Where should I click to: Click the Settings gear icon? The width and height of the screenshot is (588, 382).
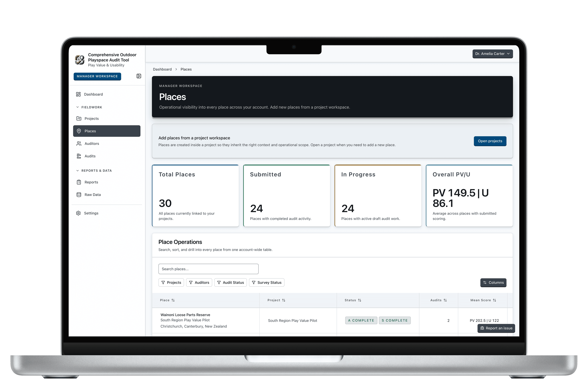click(x=78, y=213)
